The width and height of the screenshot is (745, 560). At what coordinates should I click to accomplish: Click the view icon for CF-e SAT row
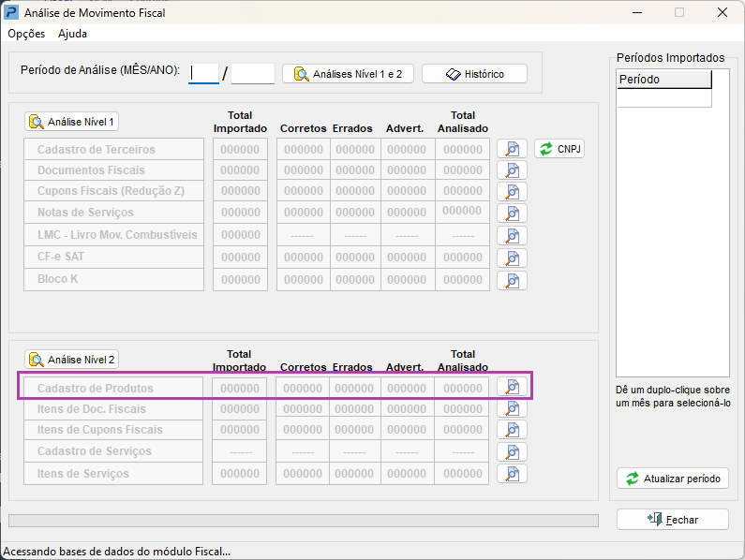coord(512,258)
